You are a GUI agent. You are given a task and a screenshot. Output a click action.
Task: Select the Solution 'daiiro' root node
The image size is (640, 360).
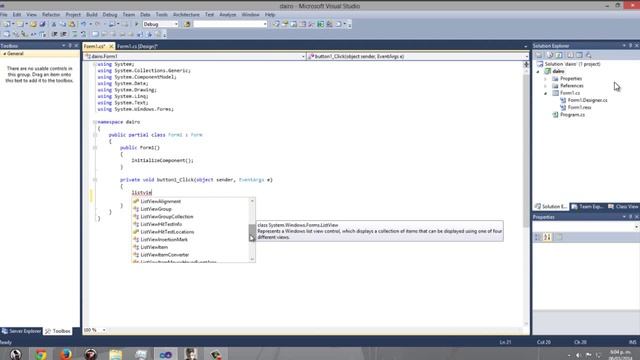[x=572, y=64]
